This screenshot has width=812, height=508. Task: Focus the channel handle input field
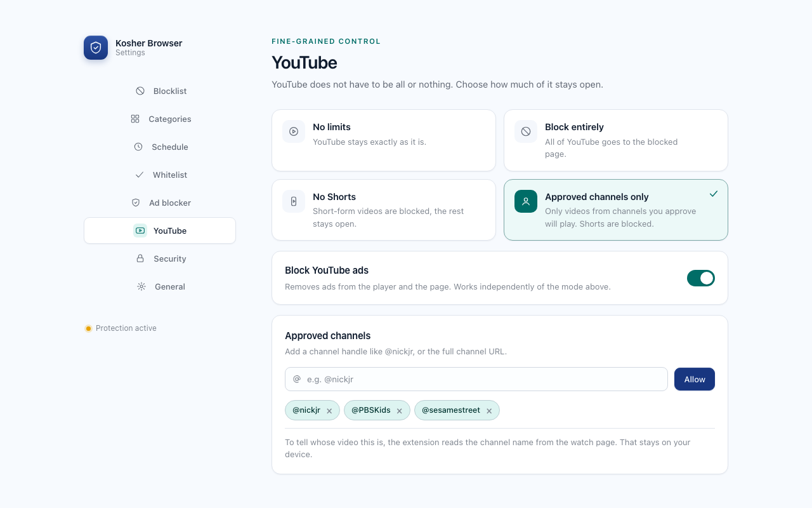[476, 379]
